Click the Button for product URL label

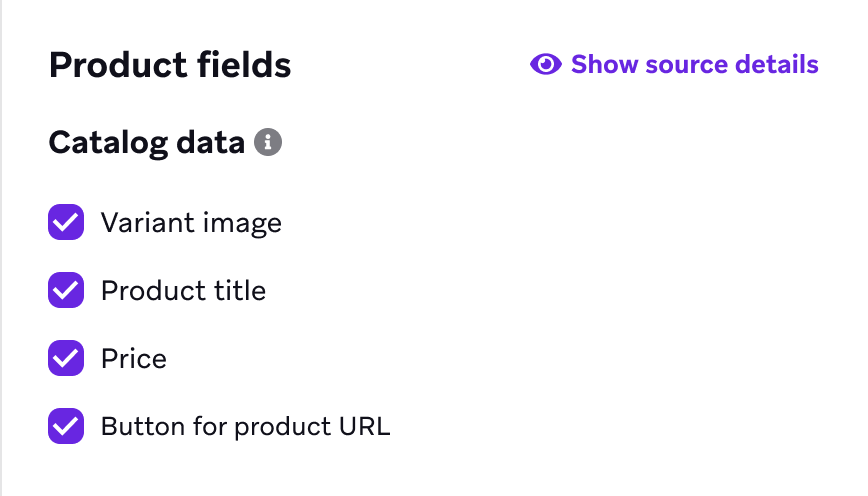[245, 427]
